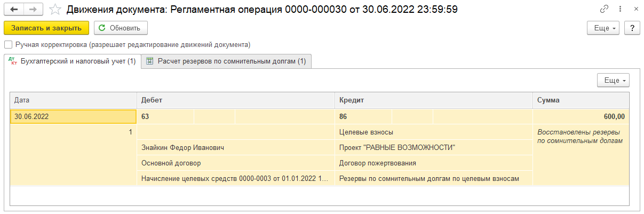Screen dimensions: 644x214
Task: Click the Сумма column header
Action: click(581, 100)
